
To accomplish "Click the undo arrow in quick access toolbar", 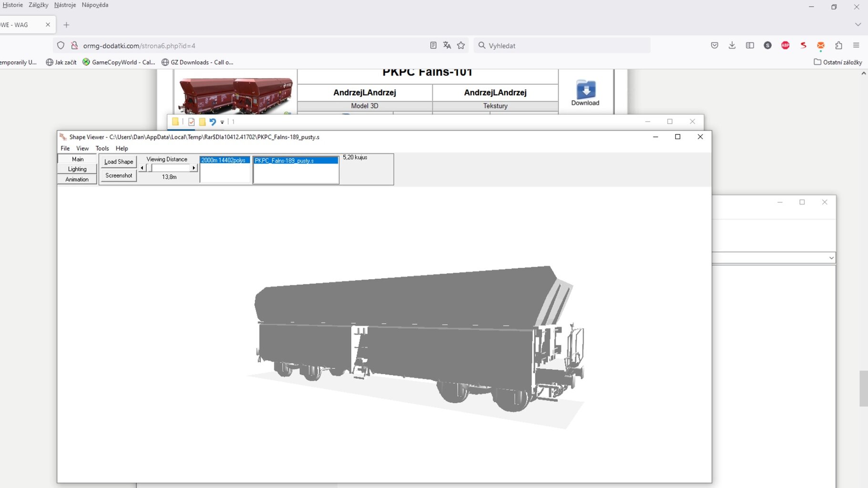I will point(213,122).
